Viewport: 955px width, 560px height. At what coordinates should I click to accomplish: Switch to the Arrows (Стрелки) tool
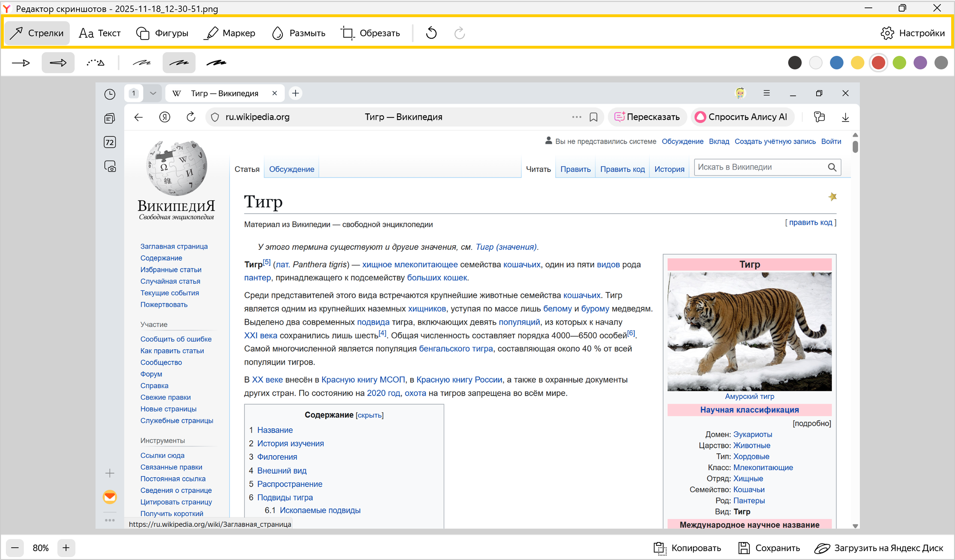[37, 33]
